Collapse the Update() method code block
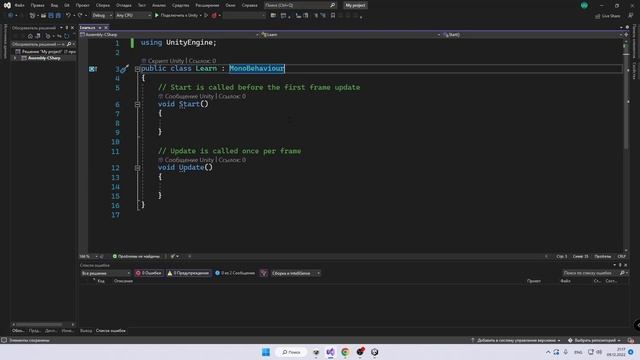The image size is (640, 360). tap(138, 168)
